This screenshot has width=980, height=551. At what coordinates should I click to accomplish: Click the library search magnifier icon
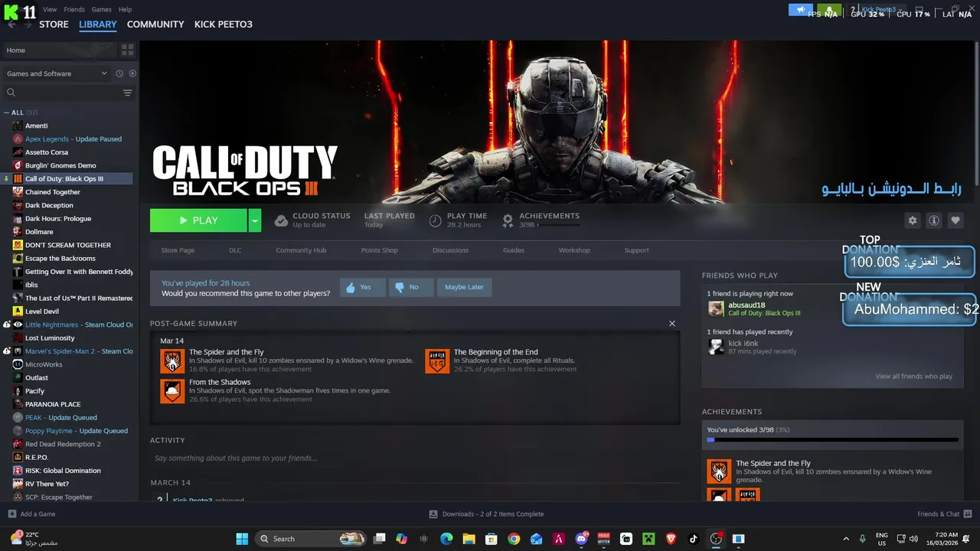(x=11, y=93)
